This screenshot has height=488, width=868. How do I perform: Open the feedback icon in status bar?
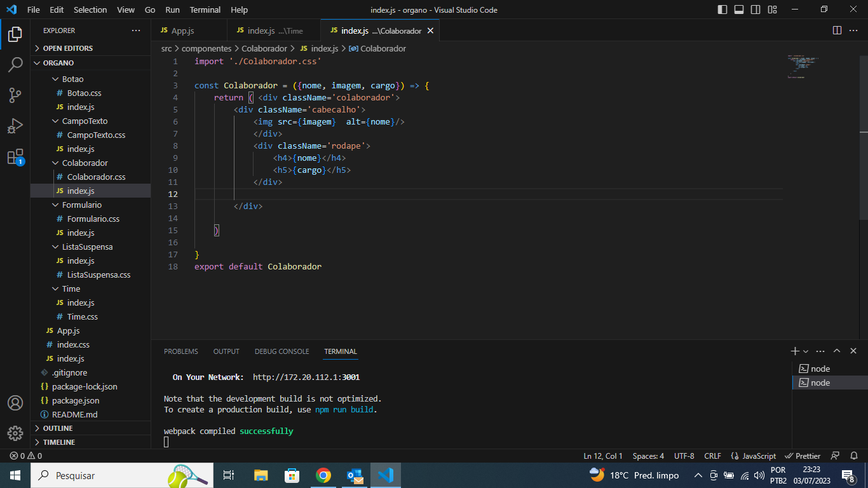836,456
